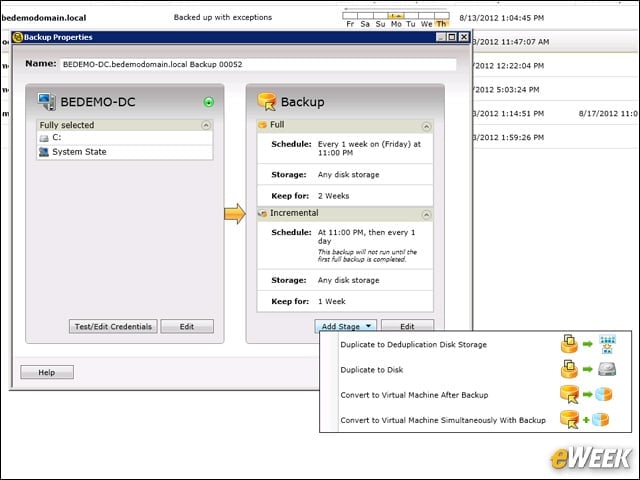The image size is (640, 480).
Task: Click 'Backed up with exceptions' status in background list
Action: pyautogui.click(x=223, y=17)
